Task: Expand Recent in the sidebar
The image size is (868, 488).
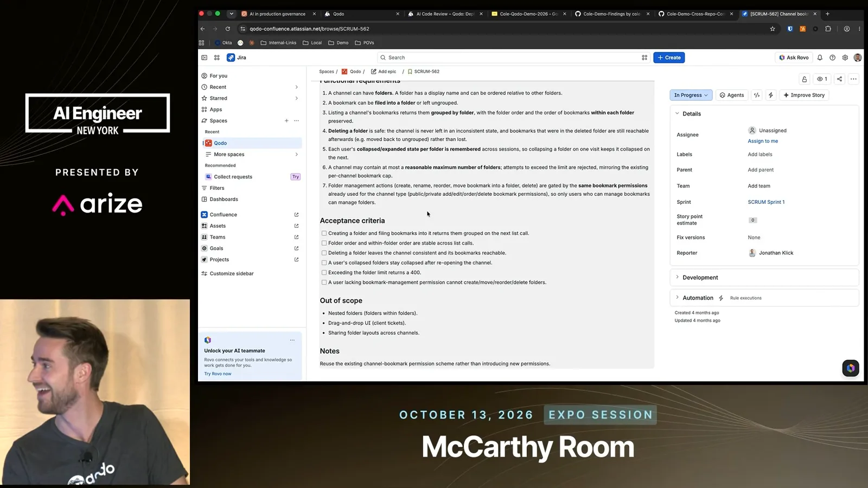Action: pos(296,87)
